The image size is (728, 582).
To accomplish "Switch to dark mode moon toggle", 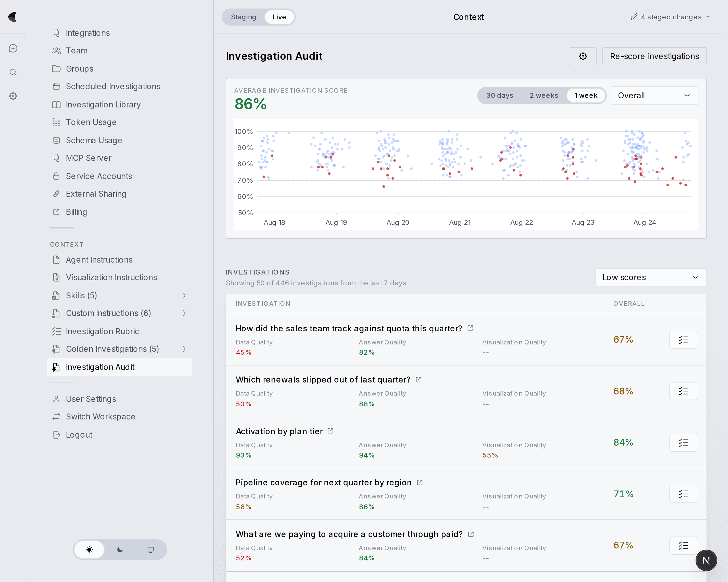I will tap(120, 550).
